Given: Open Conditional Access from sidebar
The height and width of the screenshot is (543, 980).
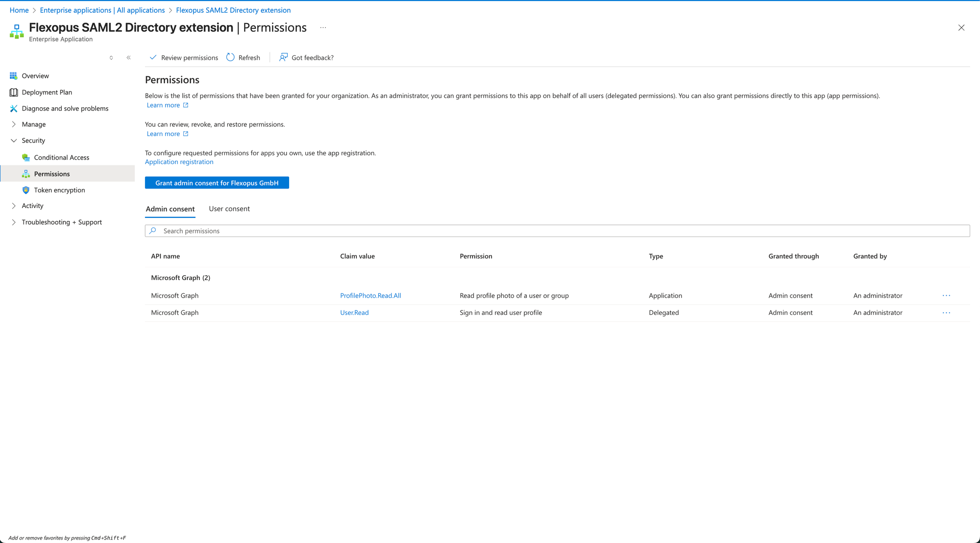Looking at the screenshot, I should (x=61, y=158).
